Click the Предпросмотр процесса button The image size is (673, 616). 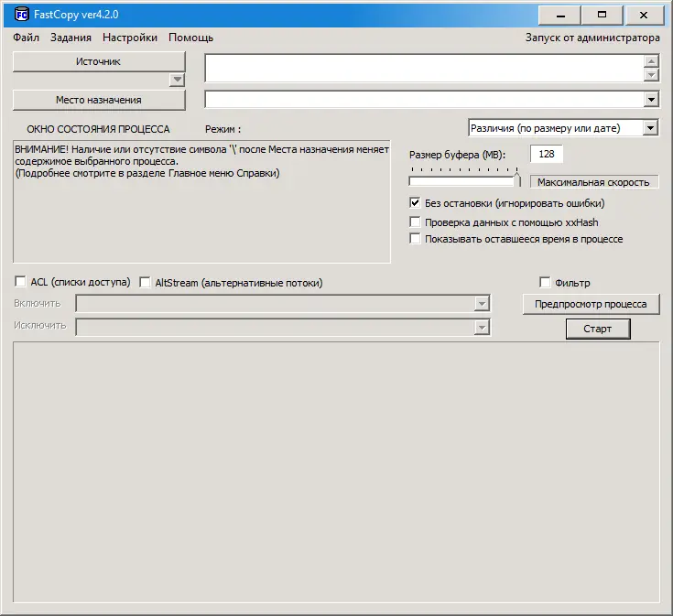[x=591, y=304]
